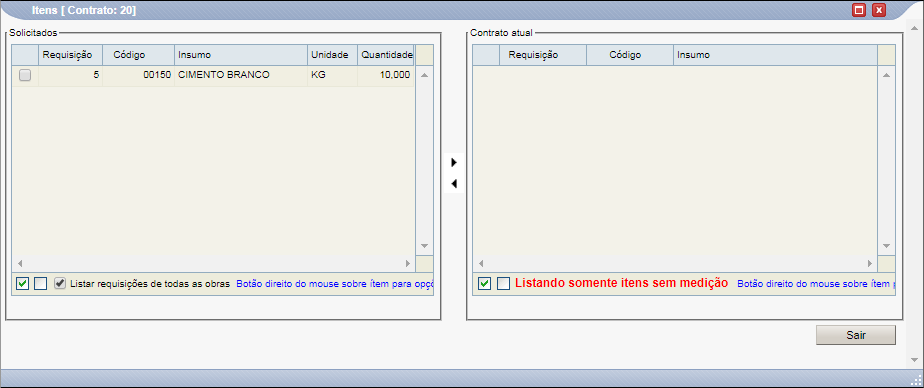Viewport: 924px width, 388px height.
Task: Move item to Contrato atual with right arrow
Action: coord(454,162)
